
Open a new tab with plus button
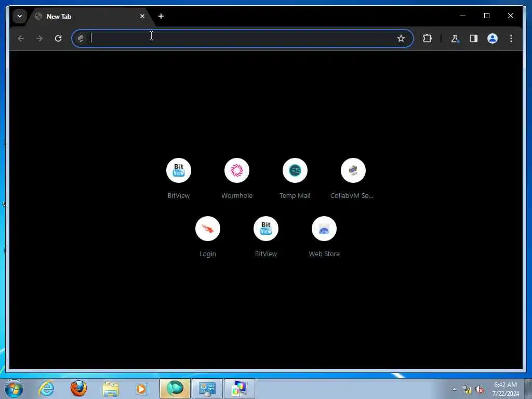pyautogui.click(x=161, y=16)
